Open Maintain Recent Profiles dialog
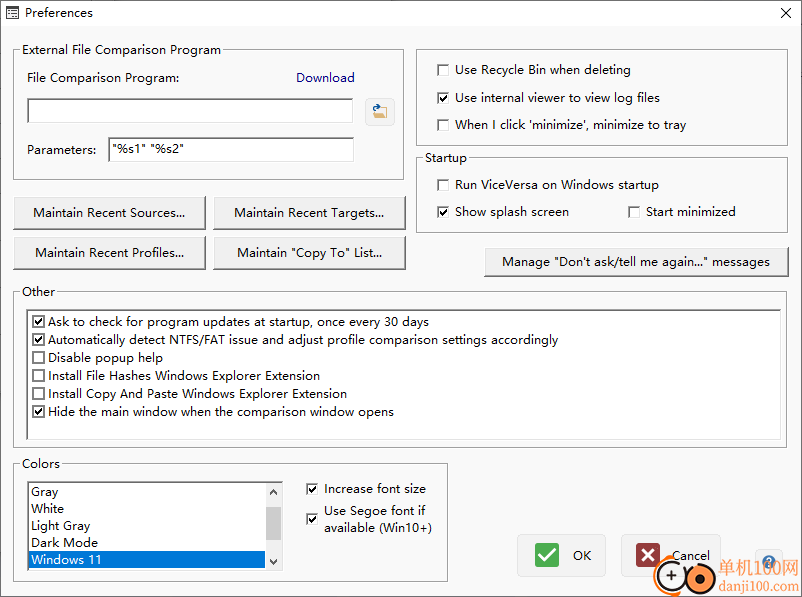Viewport: 802px width, 597px height. pyautogui.click(x=109, y=253)
